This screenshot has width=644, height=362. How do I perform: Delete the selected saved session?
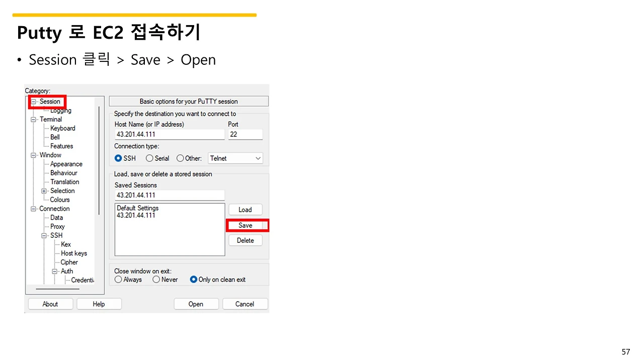[245, 240]
